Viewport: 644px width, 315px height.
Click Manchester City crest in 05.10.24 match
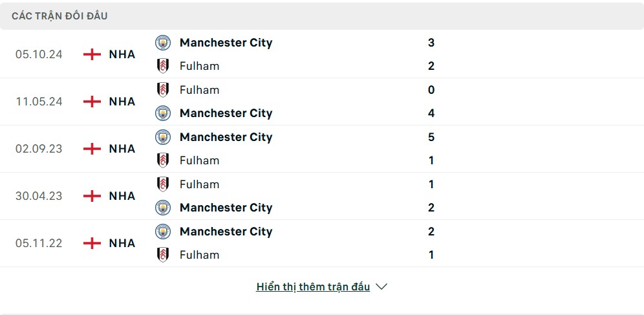point(163,43)
